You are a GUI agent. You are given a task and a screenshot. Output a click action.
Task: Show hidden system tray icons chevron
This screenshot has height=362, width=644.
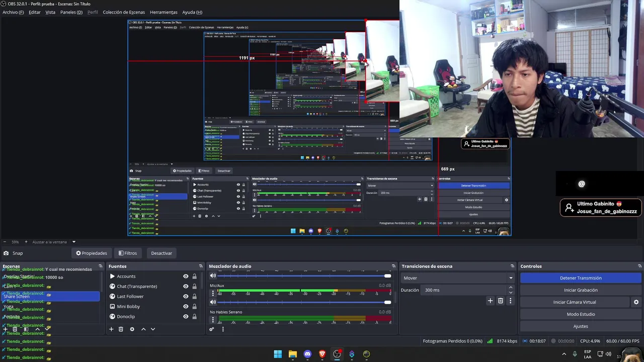coord(563,354)
